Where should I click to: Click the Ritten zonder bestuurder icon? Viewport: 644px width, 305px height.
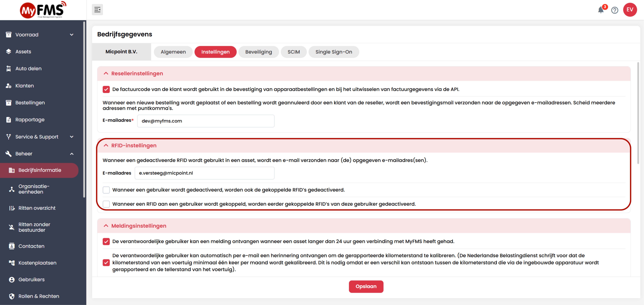point(11,227)
